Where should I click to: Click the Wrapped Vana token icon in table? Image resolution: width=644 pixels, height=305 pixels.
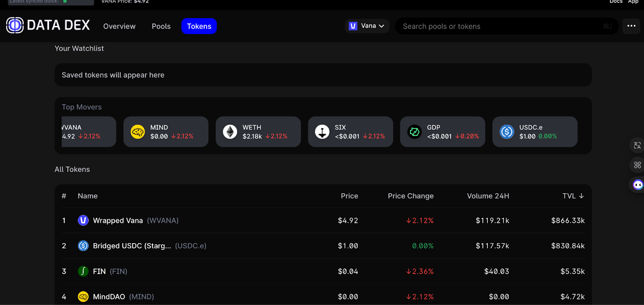pyautogui.click(x=83, y=220)
